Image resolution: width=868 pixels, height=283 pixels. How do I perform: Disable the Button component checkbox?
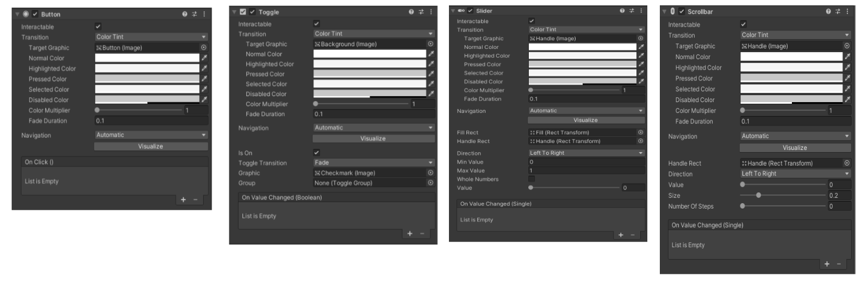pos(35,14)
